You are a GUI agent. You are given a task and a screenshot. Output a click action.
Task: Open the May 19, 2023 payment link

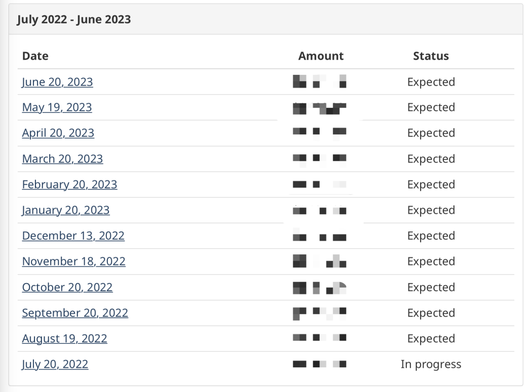57,108
